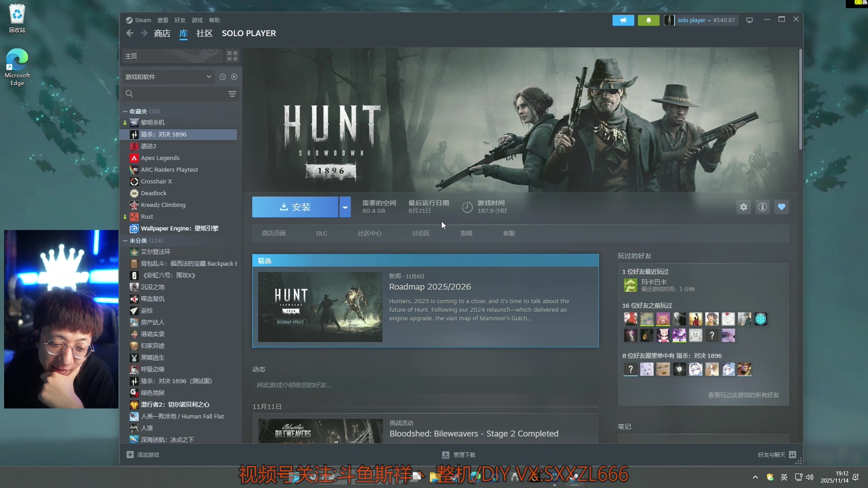Collapse the 未分类 category
868x488 pixels.
coord(125,241)
